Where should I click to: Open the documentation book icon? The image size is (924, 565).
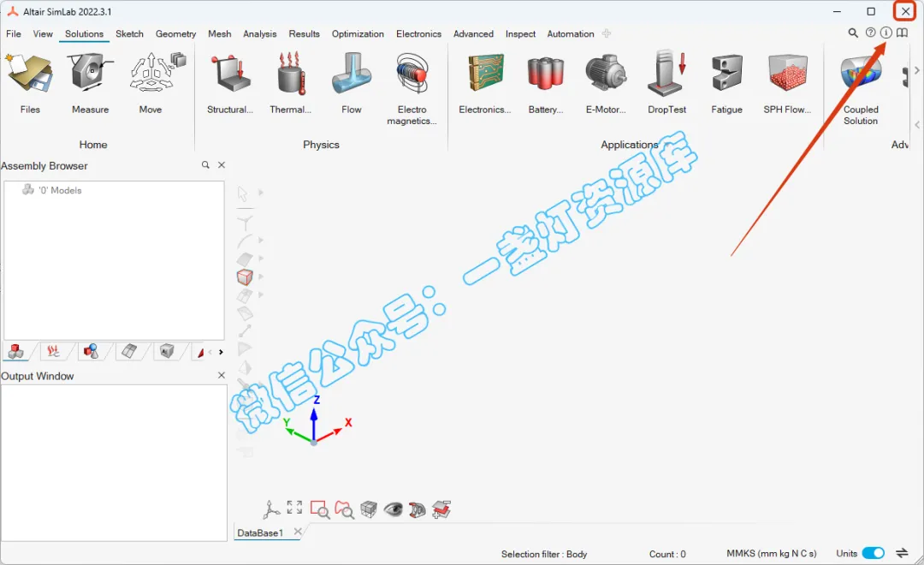[903, 33]
